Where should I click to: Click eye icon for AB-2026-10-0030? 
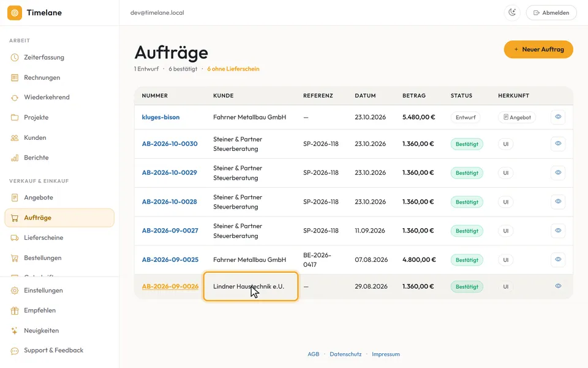[x=558, y=144]
